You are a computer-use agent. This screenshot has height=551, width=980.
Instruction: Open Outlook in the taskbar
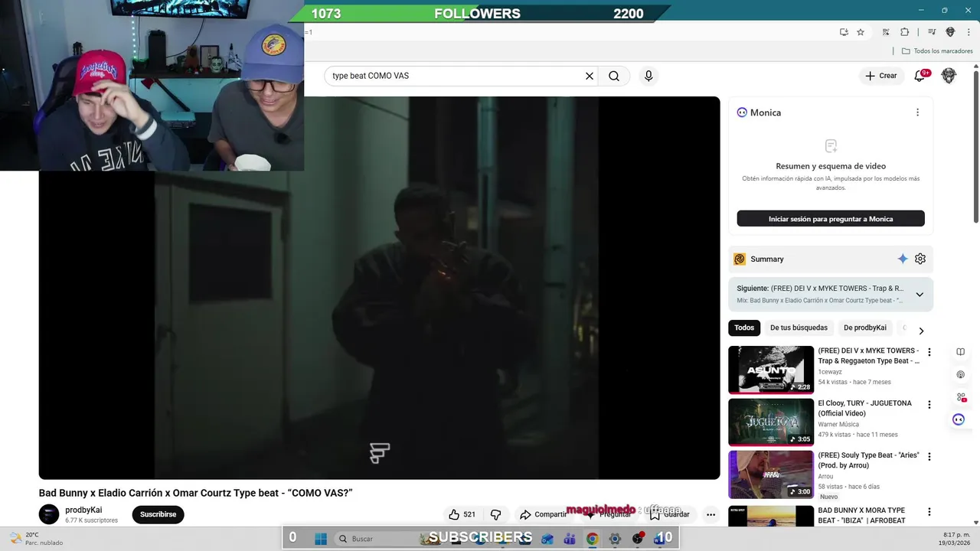point(547,539)
